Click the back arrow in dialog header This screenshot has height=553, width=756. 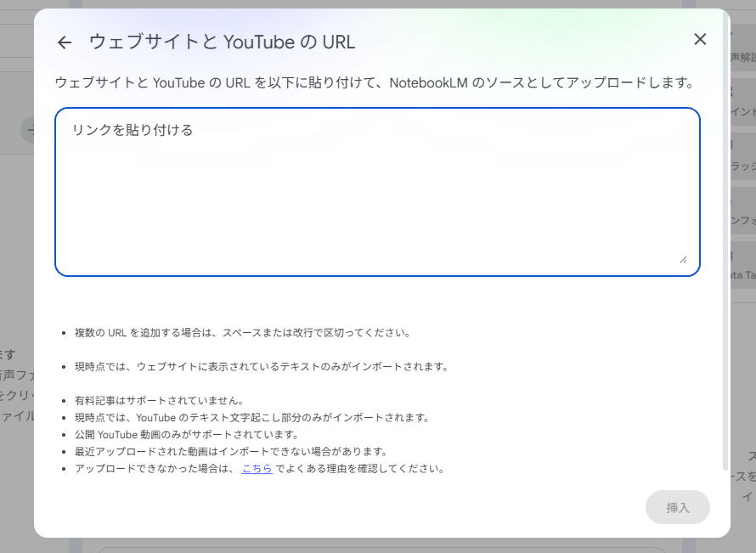point(65,42)
